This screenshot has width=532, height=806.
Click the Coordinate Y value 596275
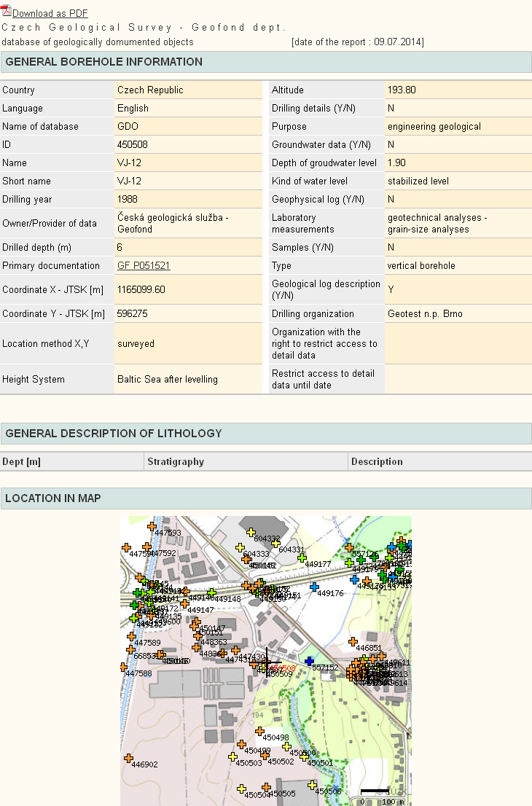pos(132,313)
